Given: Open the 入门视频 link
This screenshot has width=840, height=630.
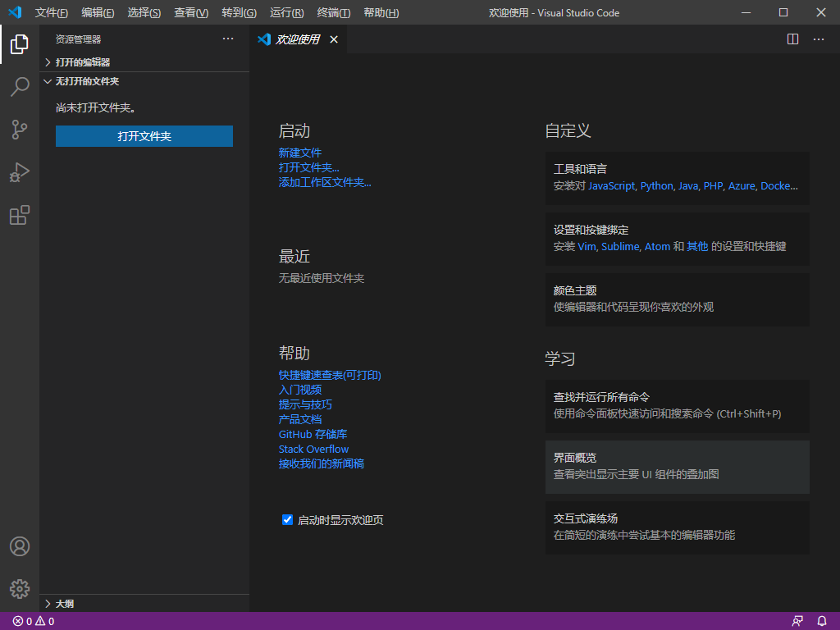Looking at the screenshot, I should (300, 390).
